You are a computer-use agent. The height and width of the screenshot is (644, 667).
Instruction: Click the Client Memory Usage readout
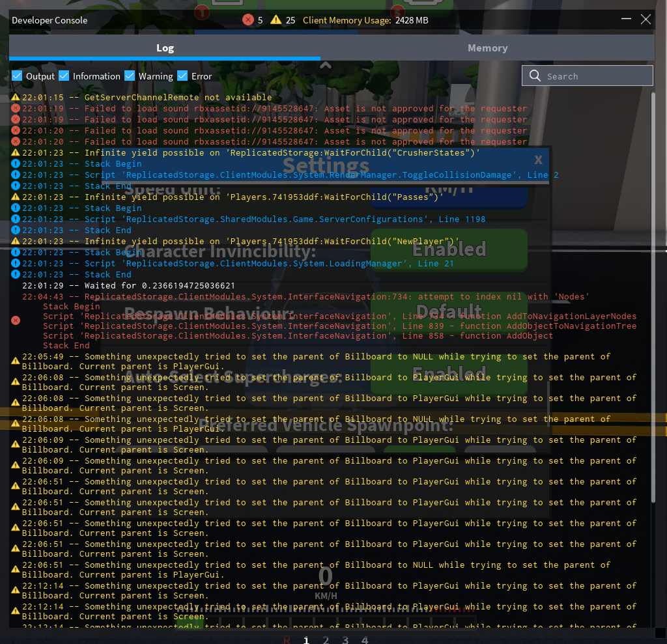(x=365, y=20)
